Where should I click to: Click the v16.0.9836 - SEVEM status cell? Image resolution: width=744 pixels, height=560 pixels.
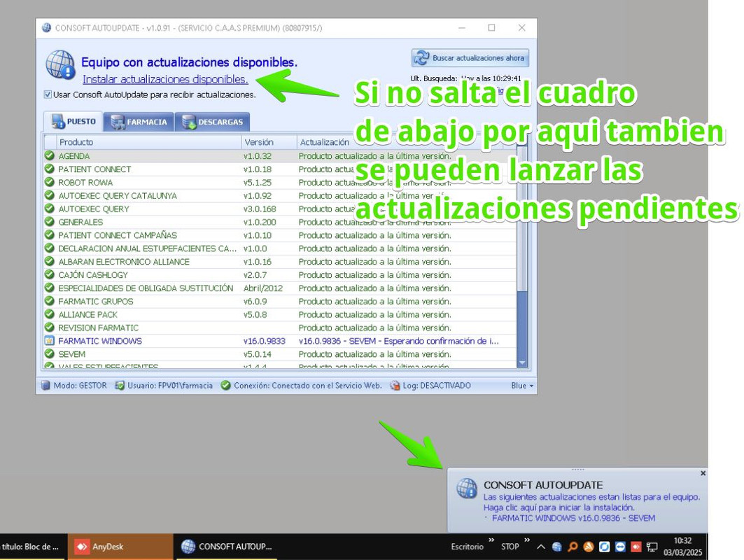(398, 341)
